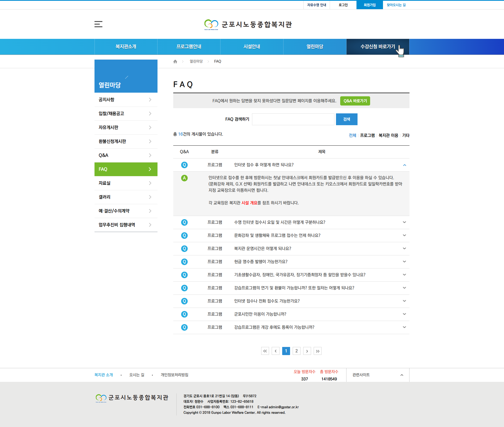Screen dimensions: 504x427
Task: Click the 군포시노동종합복지관 header logo
Action: point(248,24)
